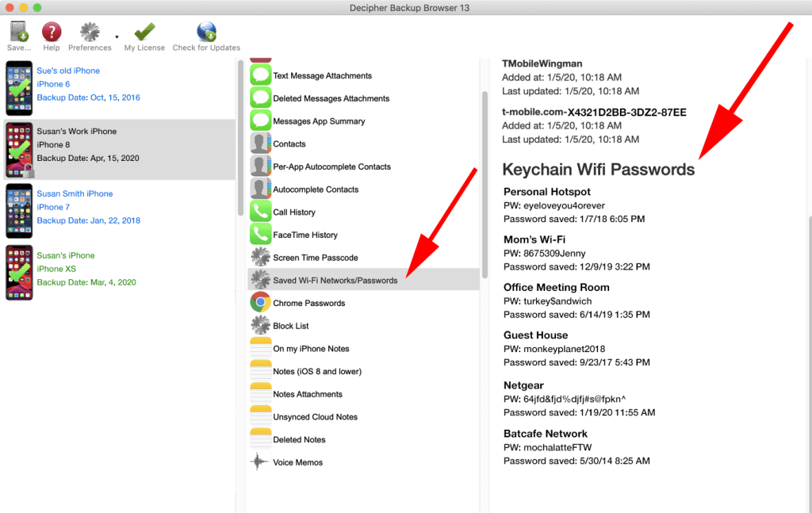Viewport: 812px width, 513px height.
Task: Click the Call History phone icon
Action: click(x=260, y=212)
